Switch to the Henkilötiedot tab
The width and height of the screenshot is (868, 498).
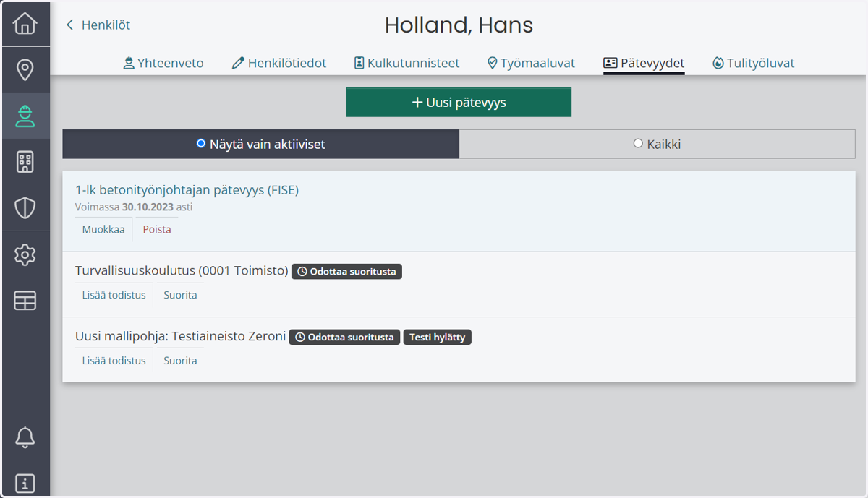point(279,63)
